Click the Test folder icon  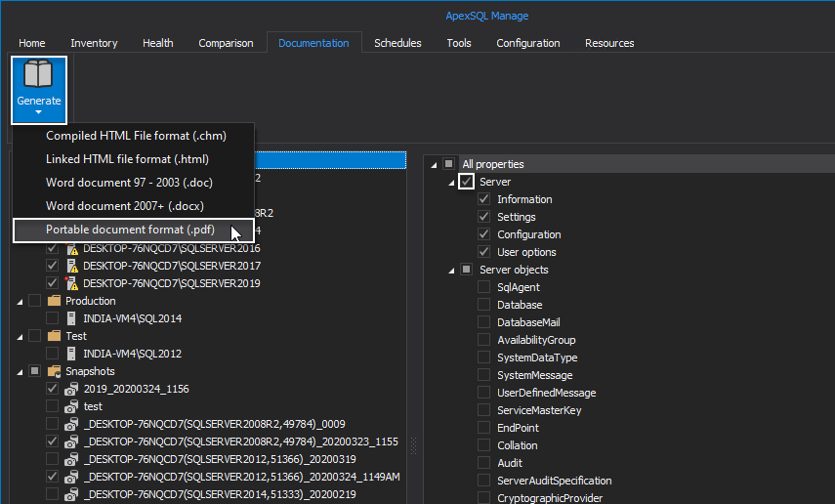[x=54, y=336]
